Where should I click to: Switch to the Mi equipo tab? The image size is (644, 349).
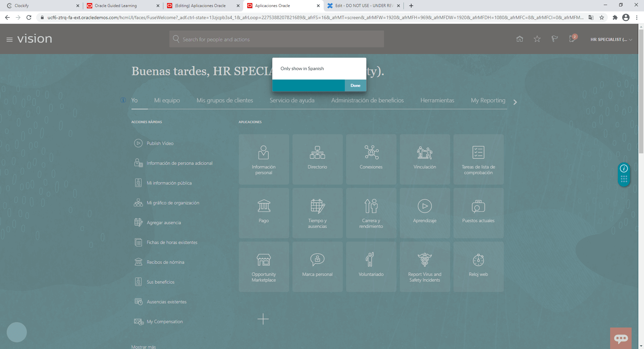point(167,100)
